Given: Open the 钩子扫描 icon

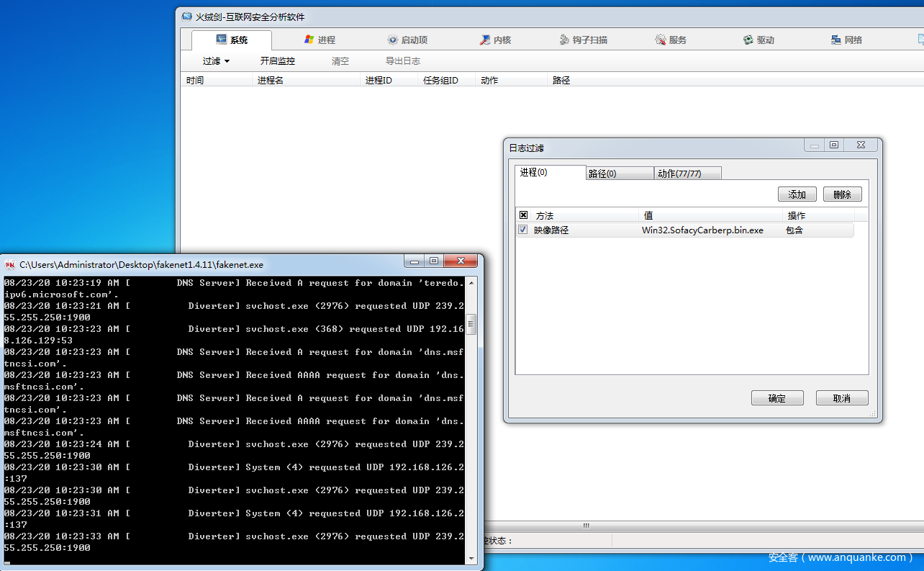Looking at the screenshot, I should pos(564,40).
